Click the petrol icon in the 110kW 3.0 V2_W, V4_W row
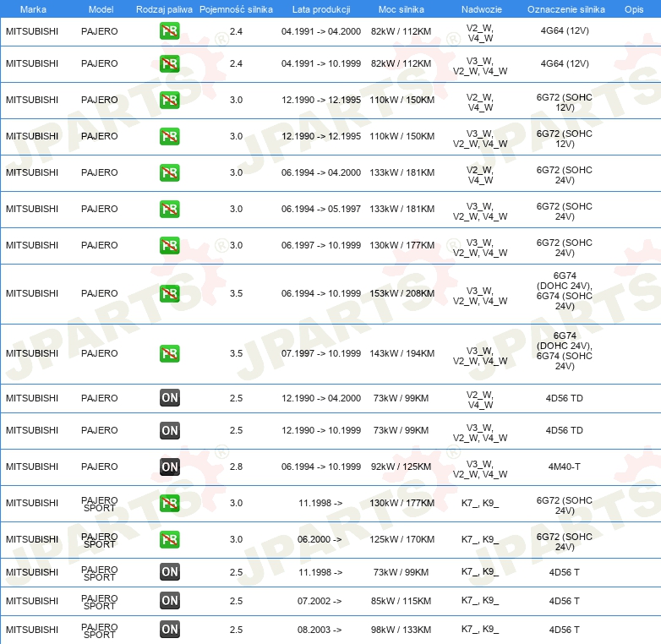 [x=169, y=100]
